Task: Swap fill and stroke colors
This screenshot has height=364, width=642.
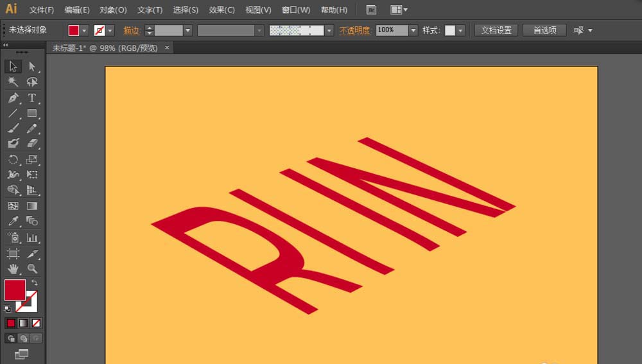Action: [35, 282]
